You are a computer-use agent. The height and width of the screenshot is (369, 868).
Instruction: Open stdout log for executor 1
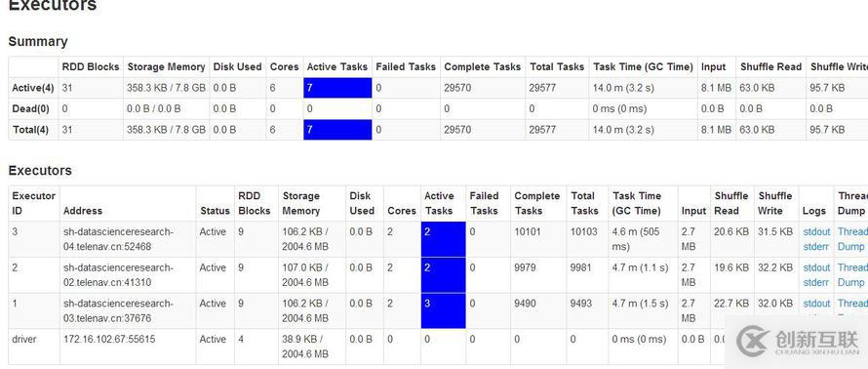[816, 304]
